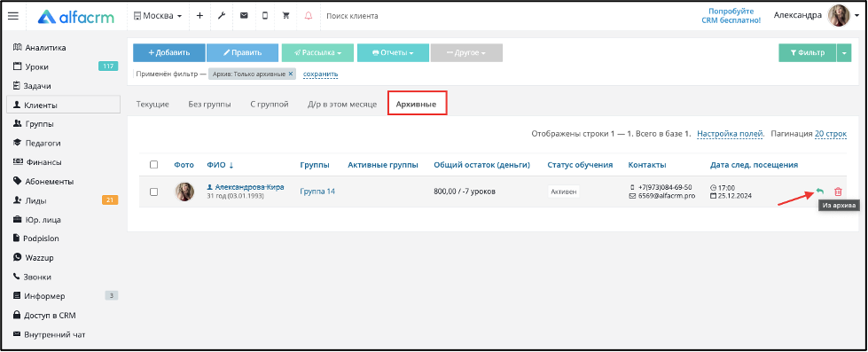
Task: Tick the select-all checkbox in table header
Action: [x=154, y=164]
